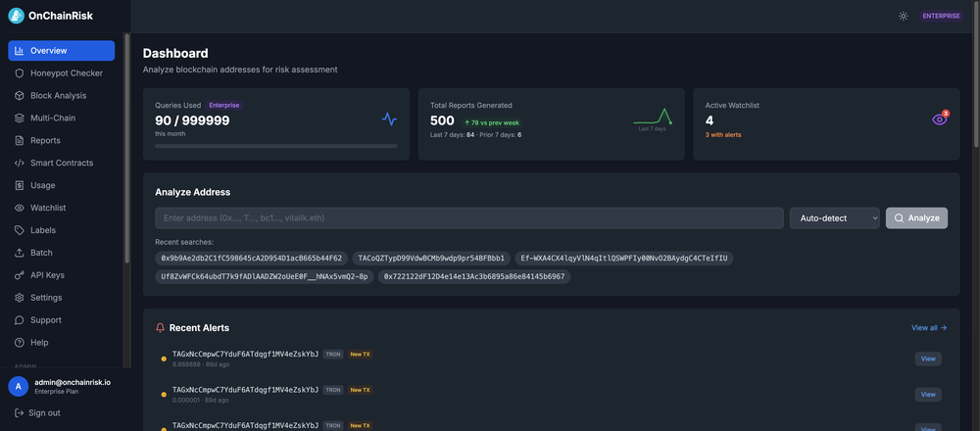Open the Auto-detect chain dropdown

coord(834,218)
